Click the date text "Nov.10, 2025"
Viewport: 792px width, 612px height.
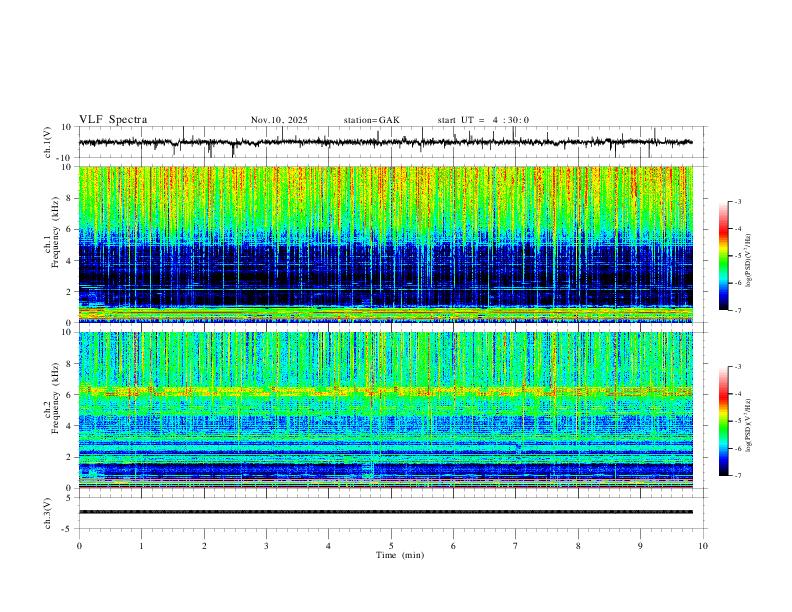[279, 120]
